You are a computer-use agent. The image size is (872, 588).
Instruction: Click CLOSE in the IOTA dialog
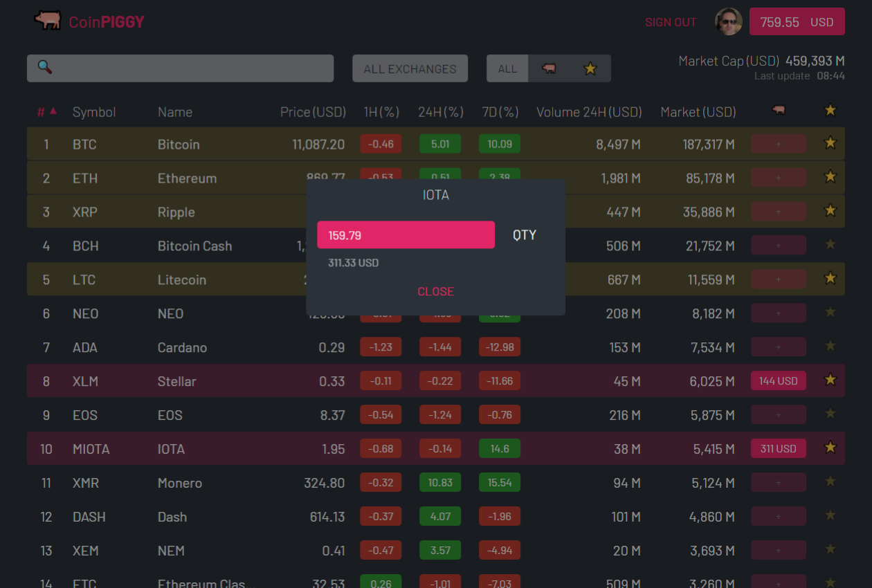click(x=435, y=291)
